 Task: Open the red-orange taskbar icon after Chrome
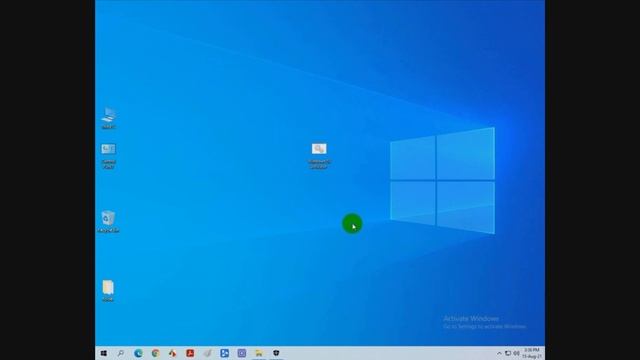[x=173, y=353]
